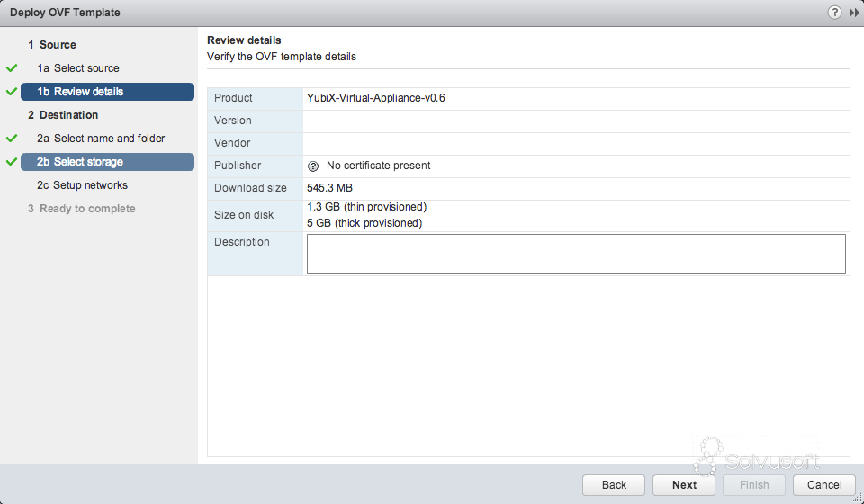864x504 pixels.
Task: Select product name YubiX-Virtual-Appliance-v0.6
Action: pyautogui.click(x=376, y=98)
